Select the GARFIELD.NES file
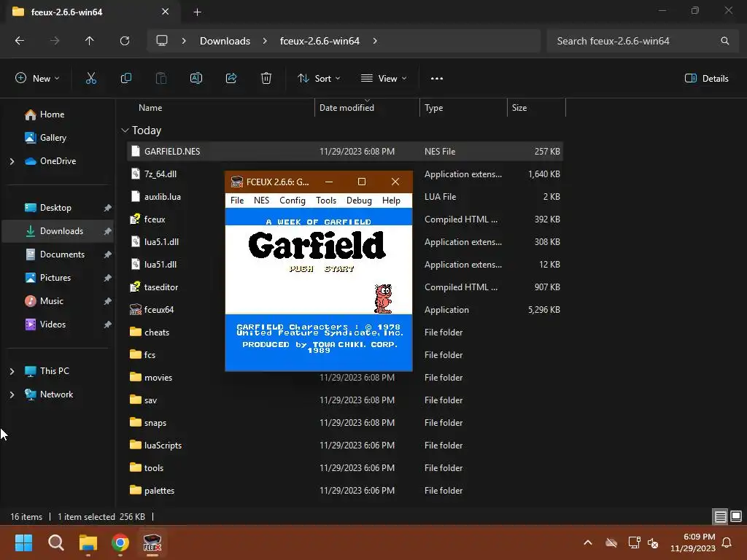 point(345,152)
